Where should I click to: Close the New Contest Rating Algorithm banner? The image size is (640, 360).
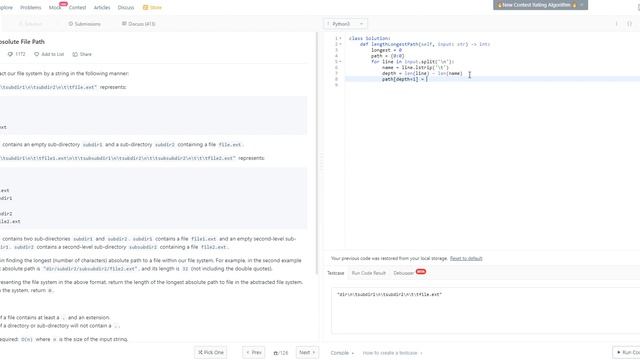582,5
